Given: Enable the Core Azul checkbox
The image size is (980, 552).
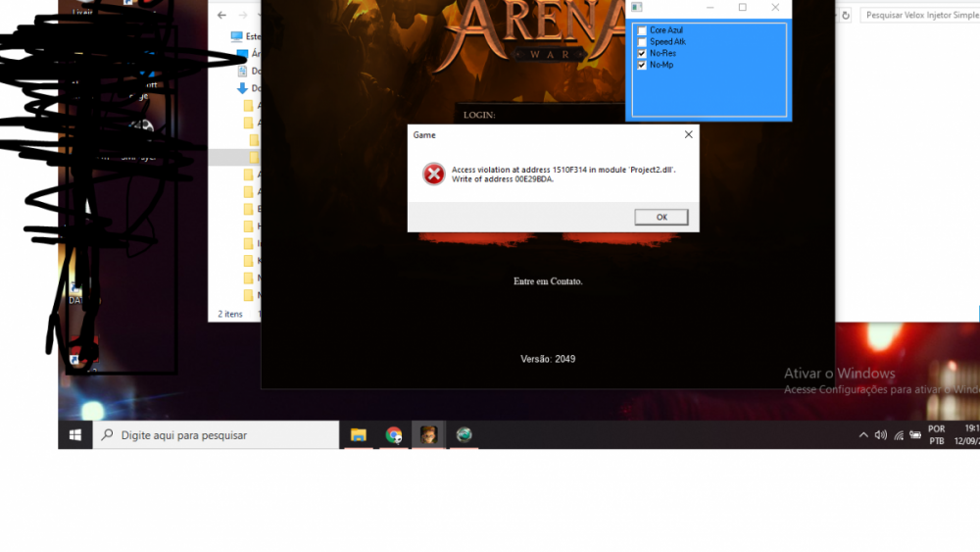Looking at the screenshot, I should [x=642, y=30].
